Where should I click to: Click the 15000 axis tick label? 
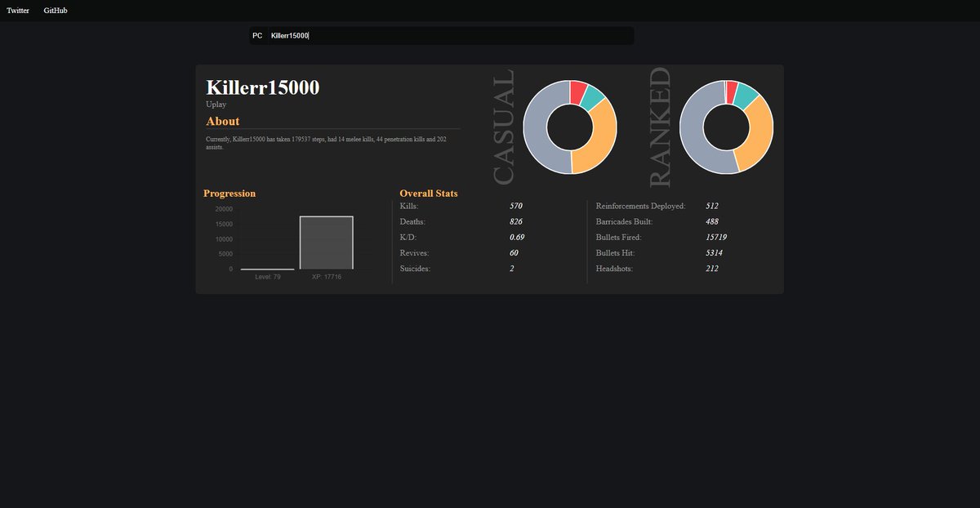pos(224,224)
